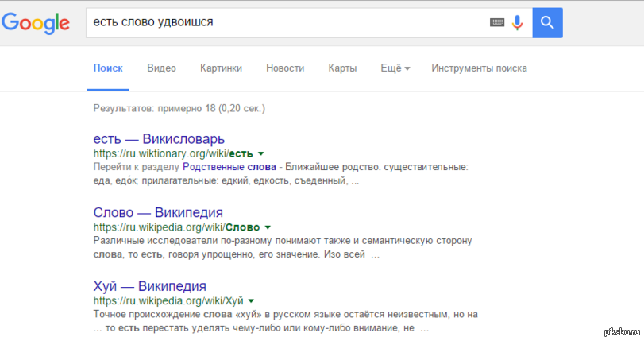
Task: Expand arrow next to wiktionary.org URL
Action: pos(260,154)
